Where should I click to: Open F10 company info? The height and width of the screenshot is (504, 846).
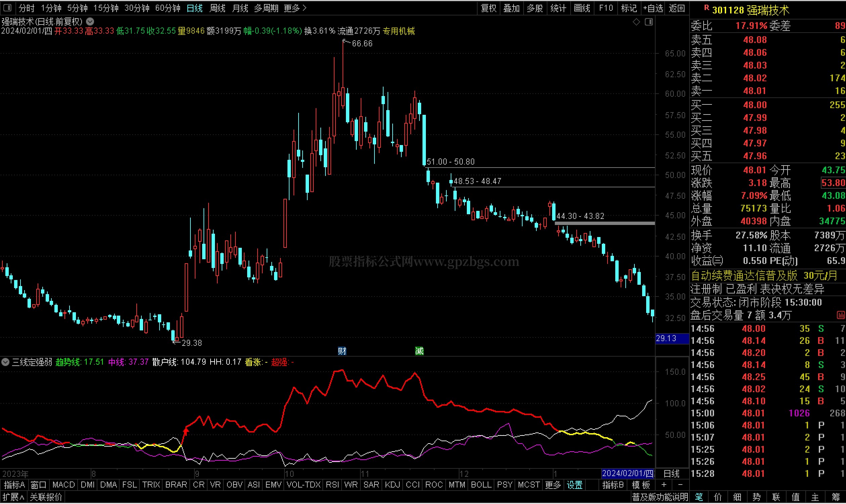click(x=606, y=8)
